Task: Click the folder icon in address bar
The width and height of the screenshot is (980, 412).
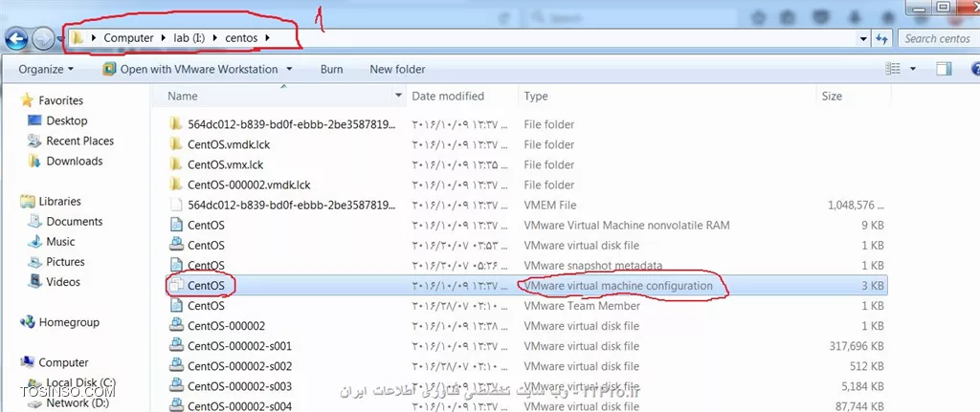Action: (78, 38)
